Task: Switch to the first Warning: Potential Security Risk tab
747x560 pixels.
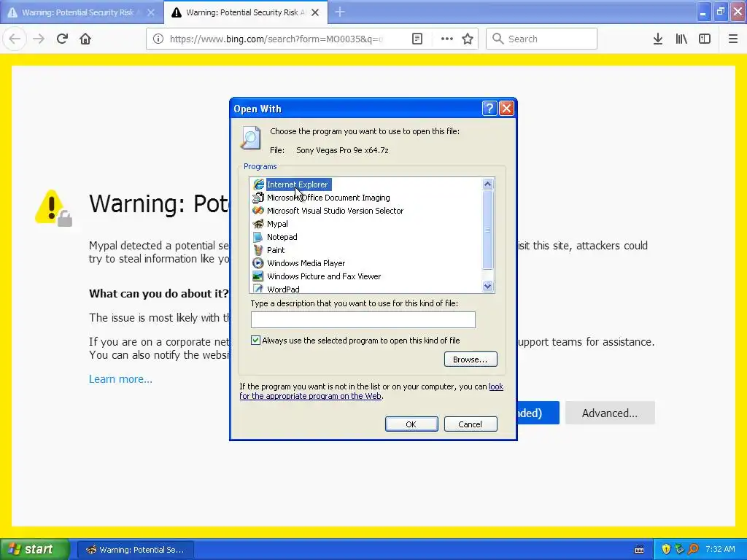Action: coord(82,12)
